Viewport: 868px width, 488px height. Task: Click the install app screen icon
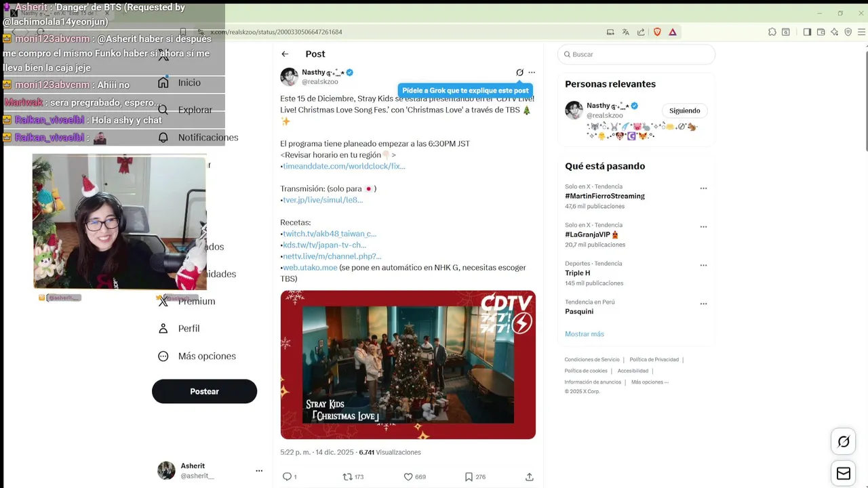tap(610, 32)
